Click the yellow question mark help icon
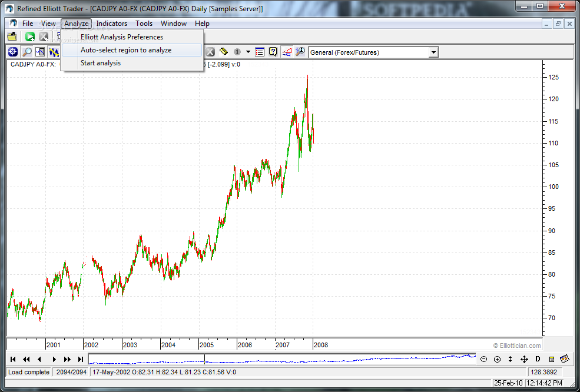Viewport: 580px width, 392px height. click(x=273, y=52)
